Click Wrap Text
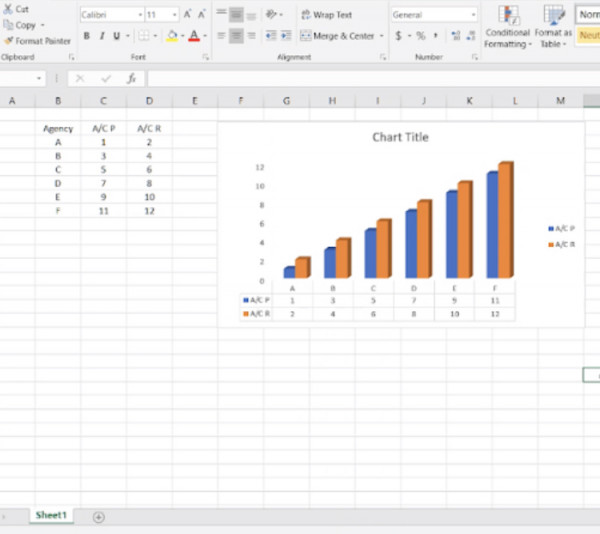The image size is (600, 534). coord(326,15)
